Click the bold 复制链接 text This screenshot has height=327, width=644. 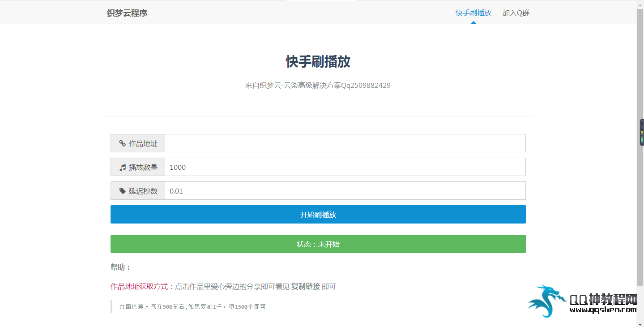point(306,286)
